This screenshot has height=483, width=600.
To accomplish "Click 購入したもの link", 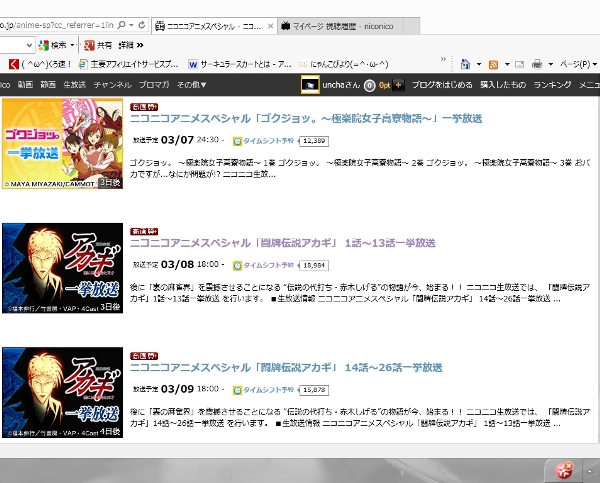I will coord(503,85).
